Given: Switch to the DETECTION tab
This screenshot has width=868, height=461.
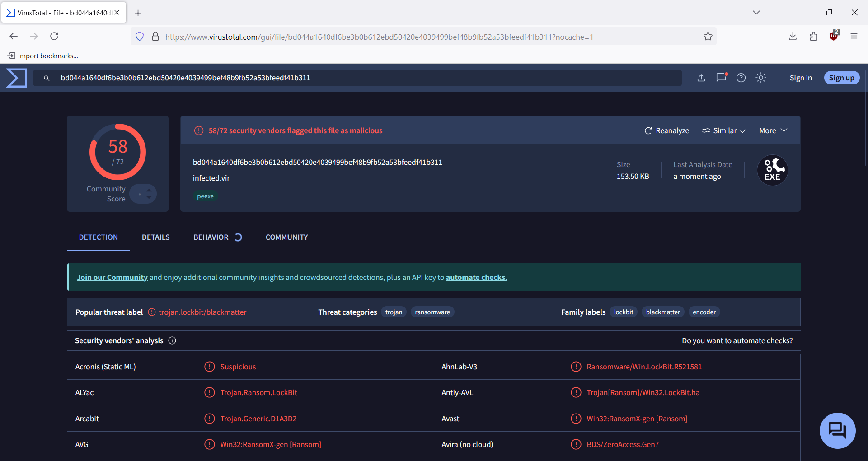Looking at the screenshot, I should 99,237.
